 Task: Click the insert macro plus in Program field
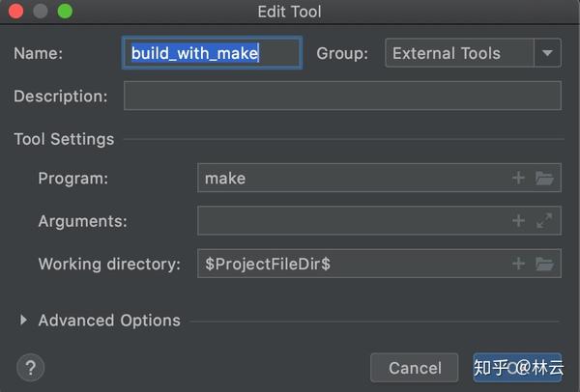click(518, 178)
